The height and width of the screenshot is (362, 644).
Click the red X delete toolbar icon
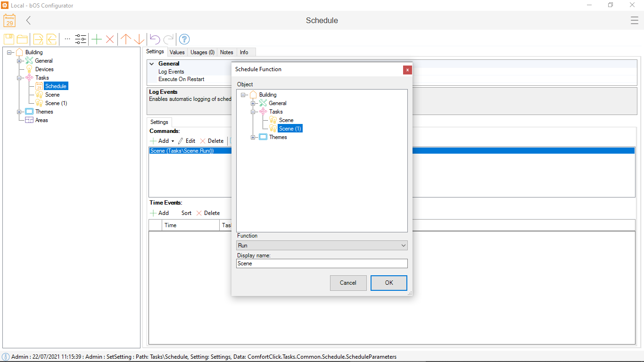tap(110, 39)
